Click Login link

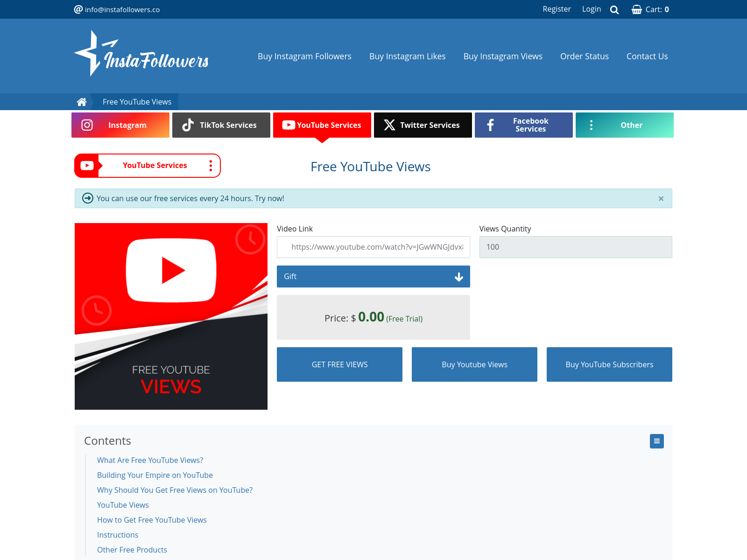[592, 9]
